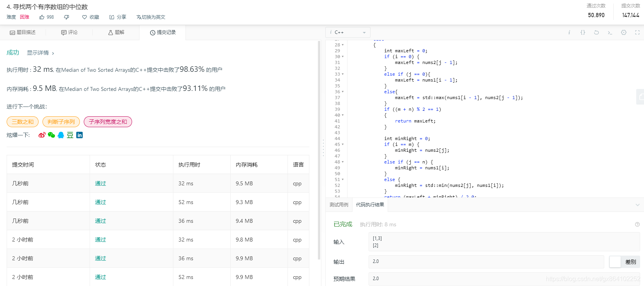The height and width of the screenshot is (286, 644).
Task: Click the 输出 field showing 2.0
Action: point(486,262)
